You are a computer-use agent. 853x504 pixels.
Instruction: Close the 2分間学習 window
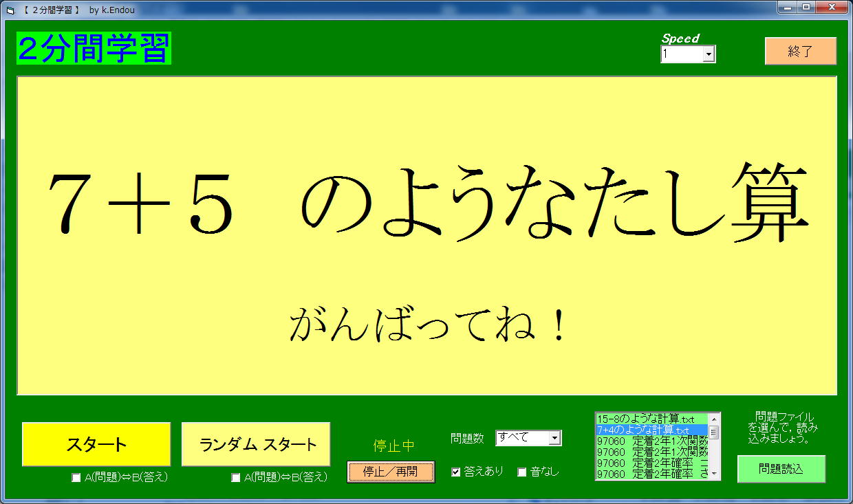[832, 7]
